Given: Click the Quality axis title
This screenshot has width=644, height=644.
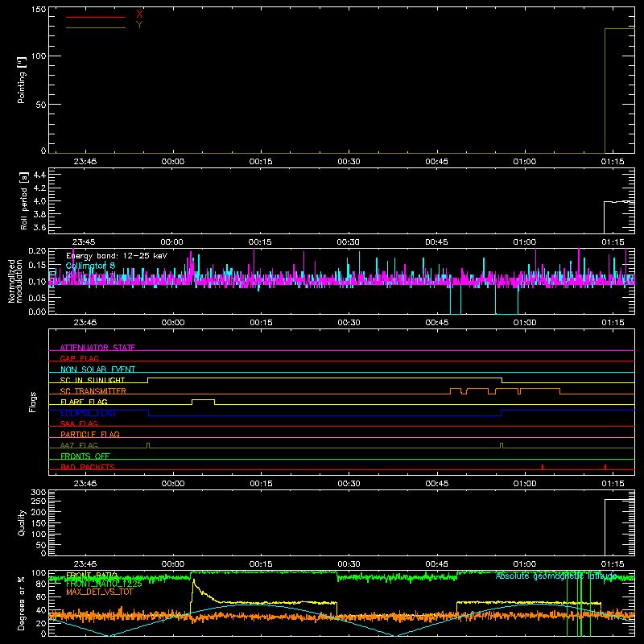Looking at the screenshot, I should tap(22, 522).
